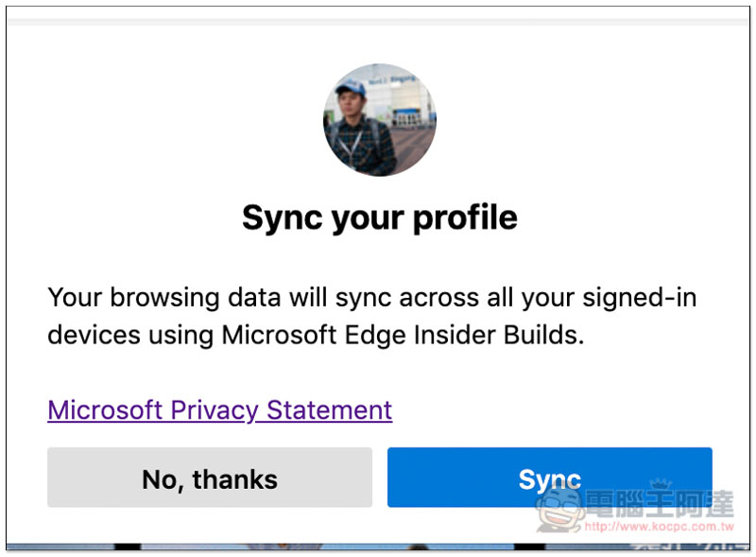Click the circular profile avatar photo
756x557 pixels.
click(x=380, y=120)
